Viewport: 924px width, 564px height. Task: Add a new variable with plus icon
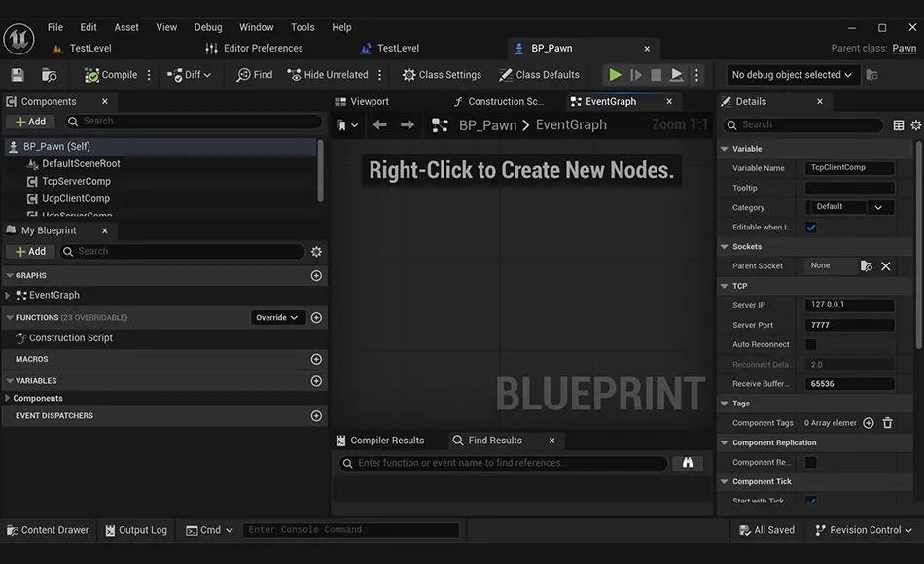316,381
